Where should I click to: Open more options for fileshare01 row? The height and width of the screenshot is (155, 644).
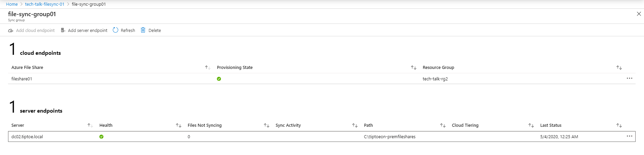(x=629, y=78)
